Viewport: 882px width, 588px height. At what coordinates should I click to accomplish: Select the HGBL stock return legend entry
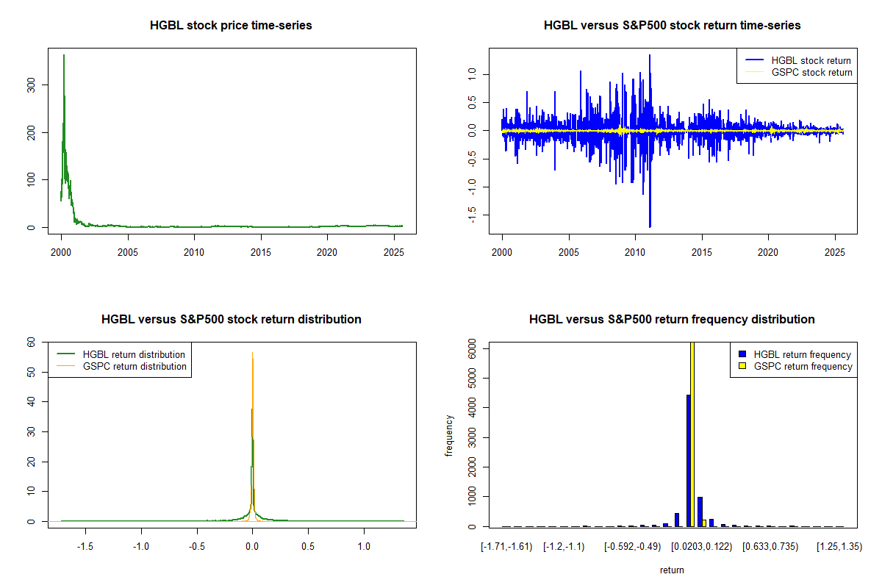click(x=811, y=61)
